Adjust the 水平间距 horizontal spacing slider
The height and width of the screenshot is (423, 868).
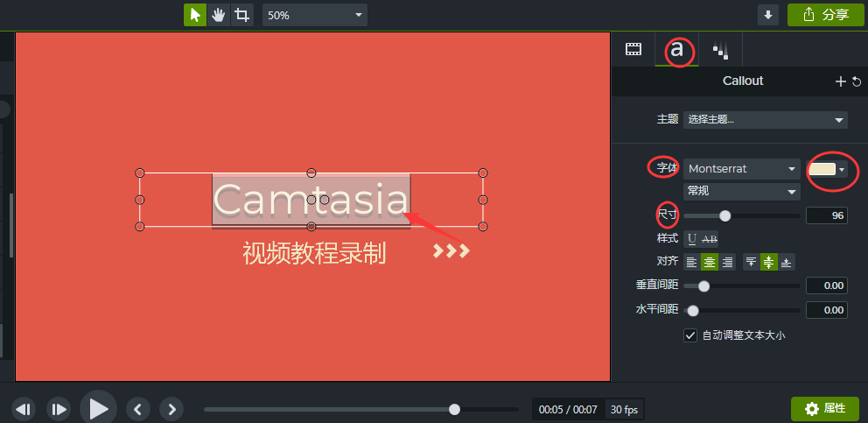tap(692, 310)
